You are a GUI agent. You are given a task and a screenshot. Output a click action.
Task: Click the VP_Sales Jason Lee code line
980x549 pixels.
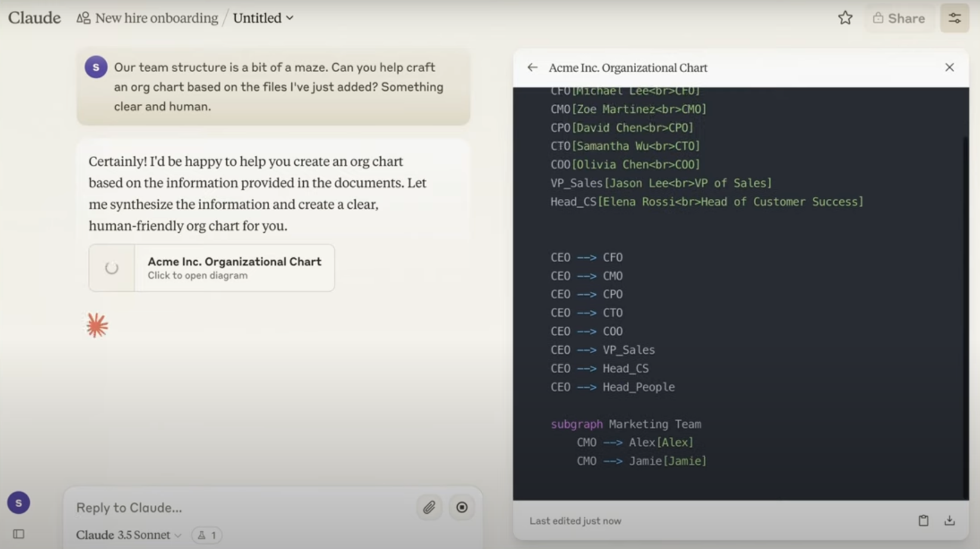661,183
